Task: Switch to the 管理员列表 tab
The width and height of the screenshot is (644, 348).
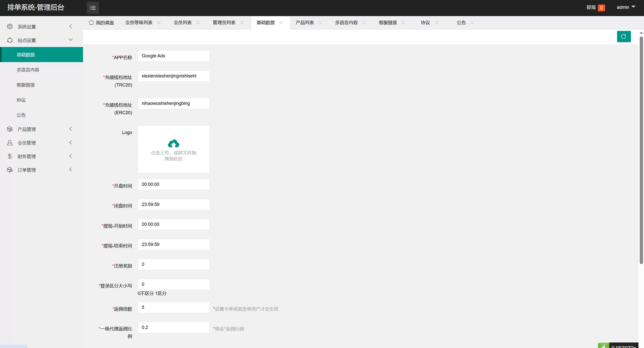Action: (x=224, y=23)
